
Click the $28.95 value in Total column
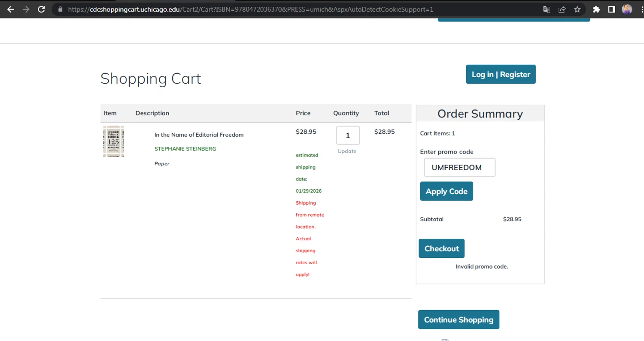pyautogui.click(x=384, y=132)
